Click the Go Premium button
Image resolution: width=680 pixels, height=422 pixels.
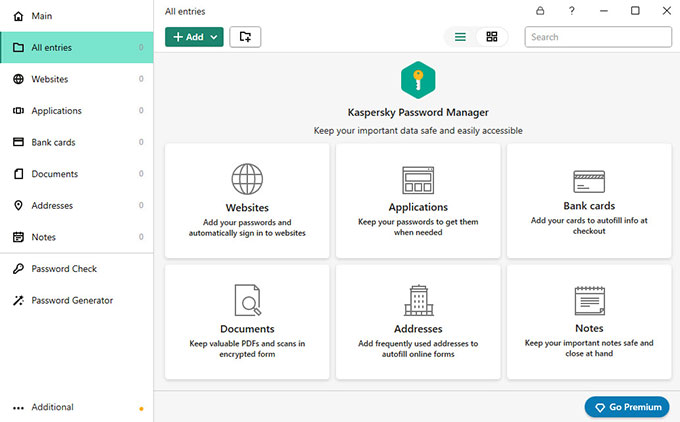[x=627, y=407]
